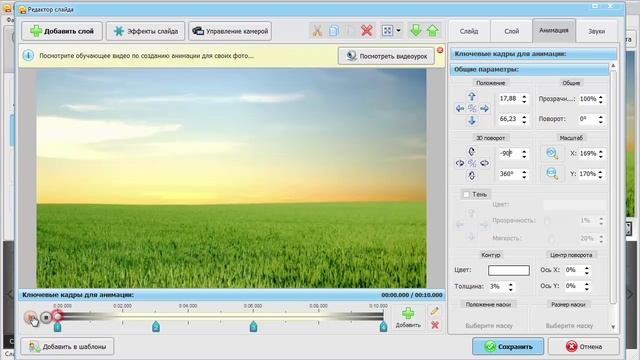Click the slide preview image
640x360 pixels.
pyautogui.click(x=231, y=178)
